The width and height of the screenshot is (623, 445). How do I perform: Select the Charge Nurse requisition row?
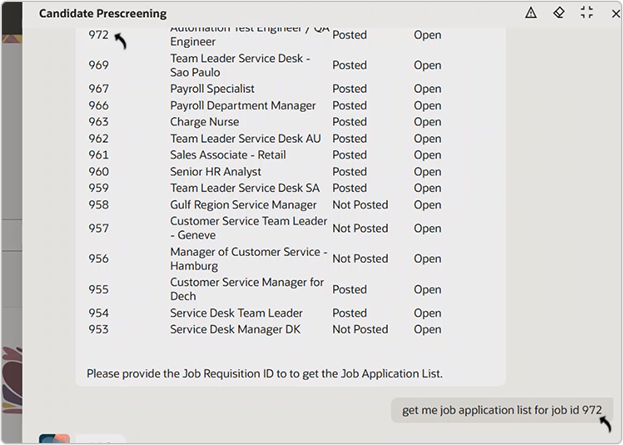click(203, 122)
